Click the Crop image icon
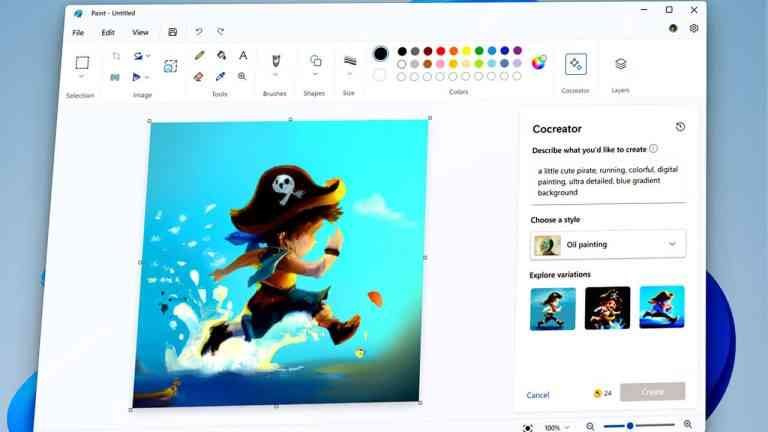The height and width of the screenshot is (432, 768). coord(116,56)
